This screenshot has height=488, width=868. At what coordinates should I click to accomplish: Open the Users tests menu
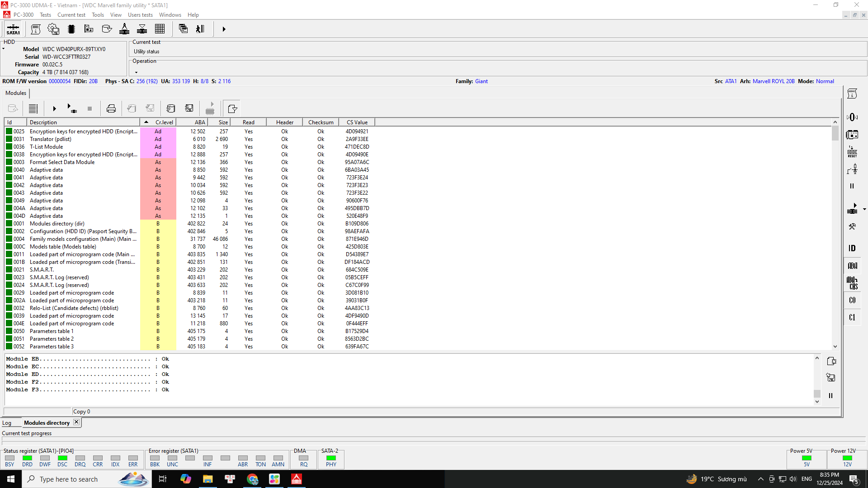(140, 15)
